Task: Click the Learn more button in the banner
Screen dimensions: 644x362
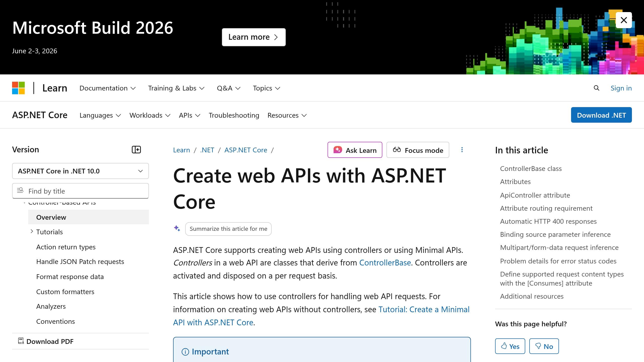Action: coord(254,37)
